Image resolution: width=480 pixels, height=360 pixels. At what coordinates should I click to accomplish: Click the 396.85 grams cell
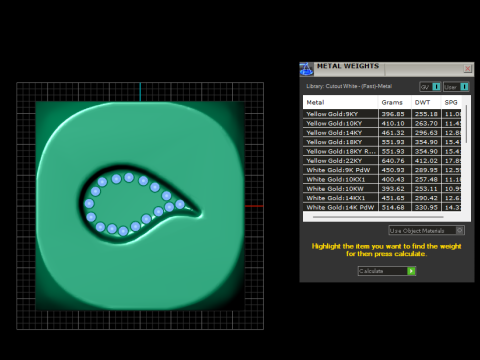[x=395, y=114]
